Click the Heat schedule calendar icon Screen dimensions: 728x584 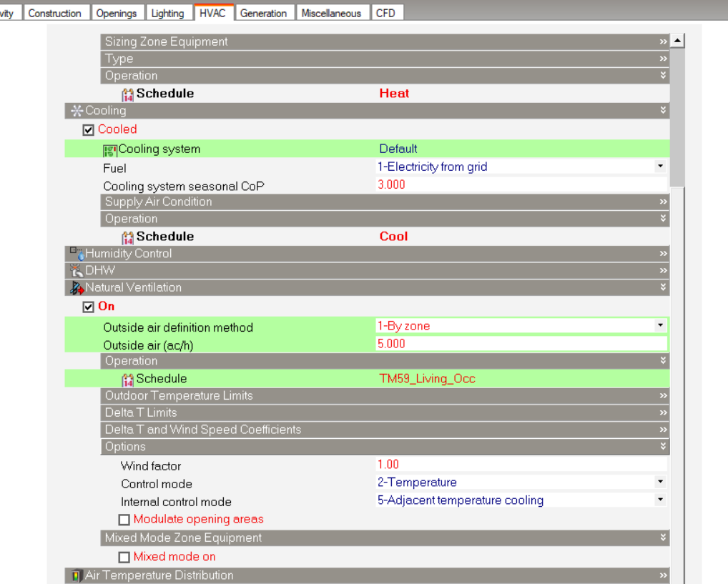[x=128, y=94]
